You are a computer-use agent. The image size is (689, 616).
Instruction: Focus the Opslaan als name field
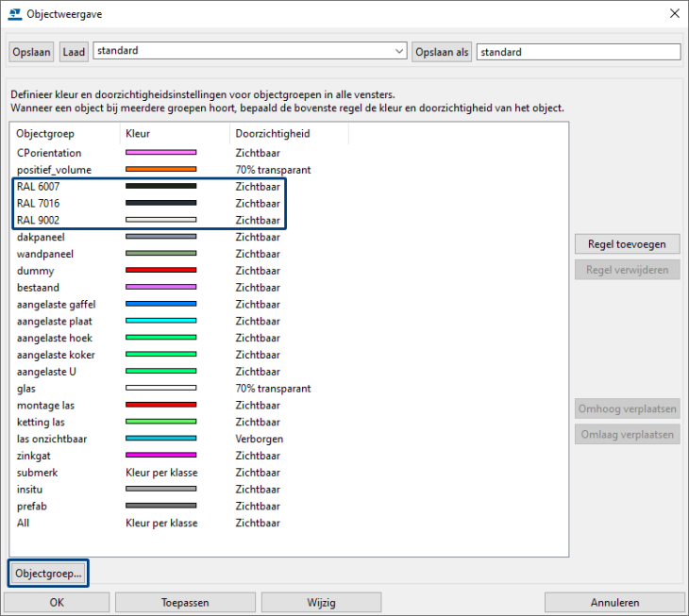click(578, 52)
